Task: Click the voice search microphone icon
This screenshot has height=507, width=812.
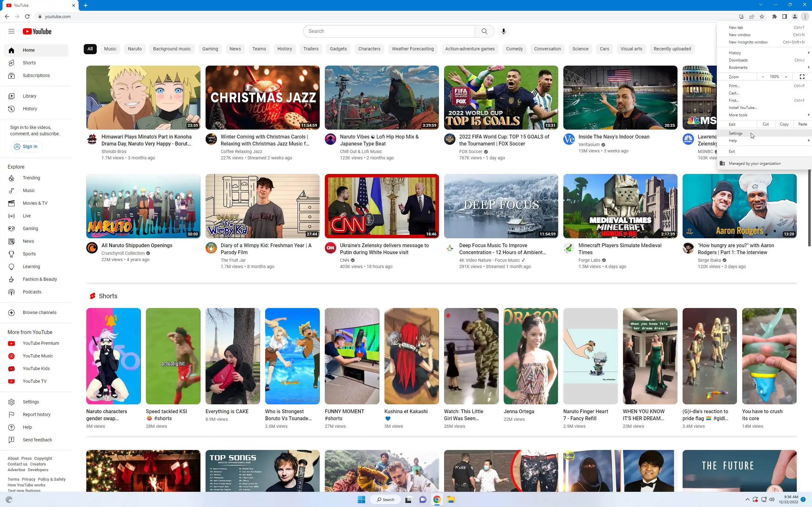Action: 503,31
